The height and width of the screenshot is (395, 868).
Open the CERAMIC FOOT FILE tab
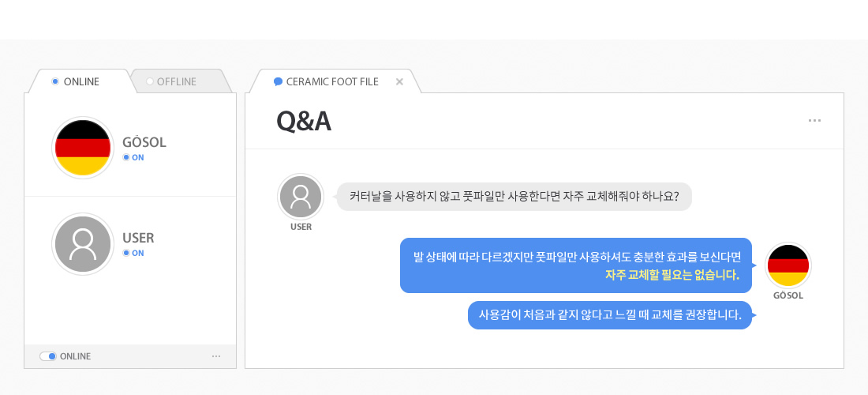(332, 81)
